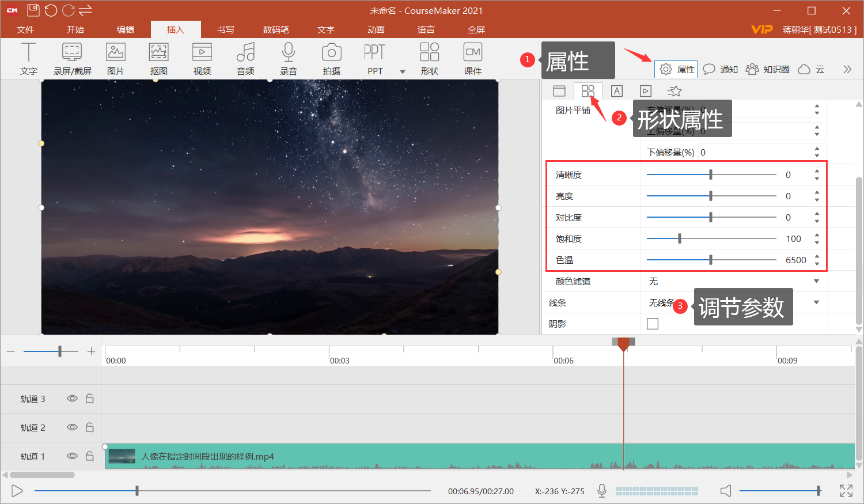Open the 云 cloud panel
The image size is (864, 504).
point(812,69)
